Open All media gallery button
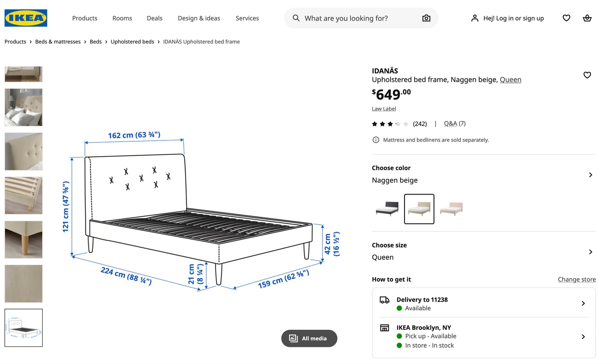615x364 pixels. [x=309, y=338]
